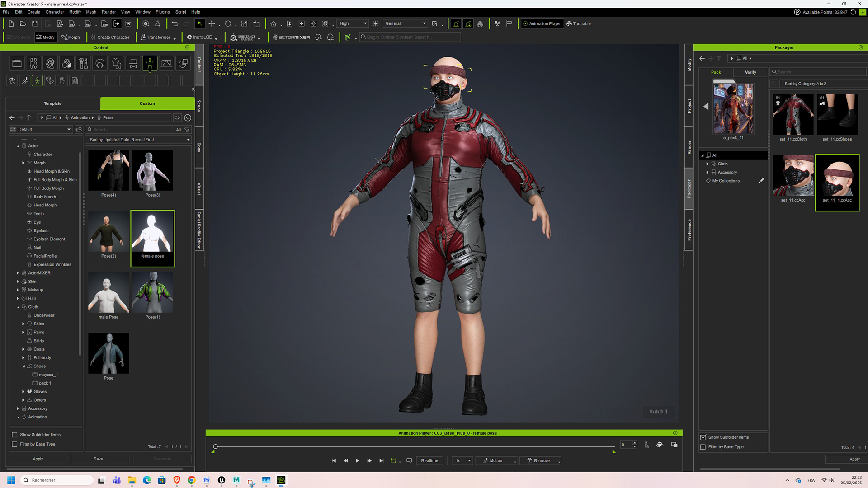Select the Move transform tool icon
Viewport: 868px width, 488px height.
click(212, 23)
